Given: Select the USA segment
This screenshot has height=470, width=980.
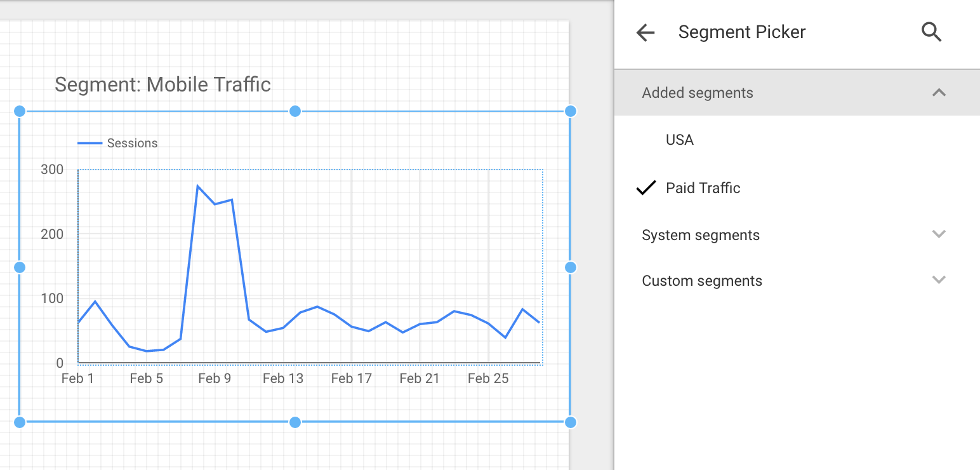Looking at the screenshot, I should (x=679, y=140).
